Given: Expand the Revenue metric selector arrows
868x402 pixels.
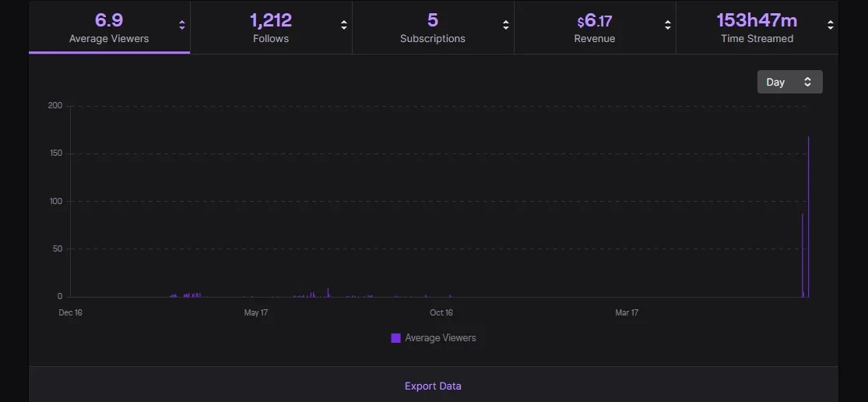Looking at the screenshot, I should click(668, 25).
